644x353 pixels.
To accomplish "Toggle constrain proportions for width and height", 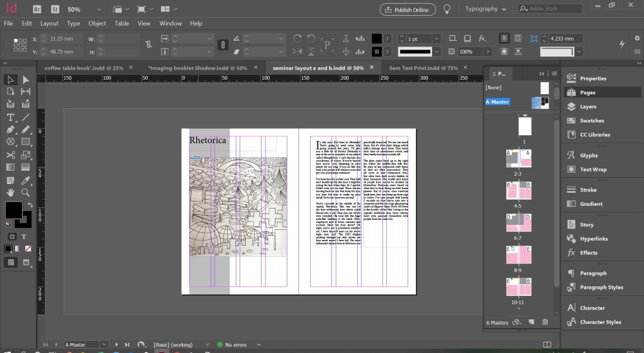I will point(148,45).
